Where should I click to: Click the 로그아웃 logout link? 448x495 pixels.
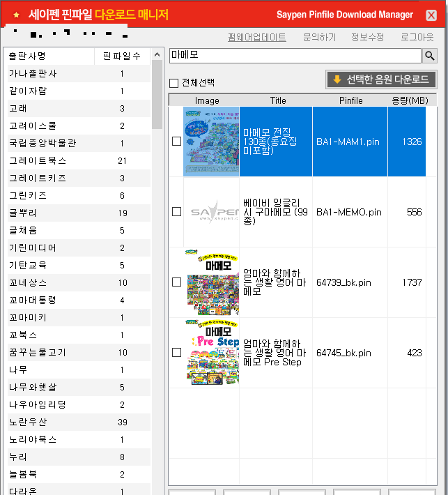[x=417, y=37]
